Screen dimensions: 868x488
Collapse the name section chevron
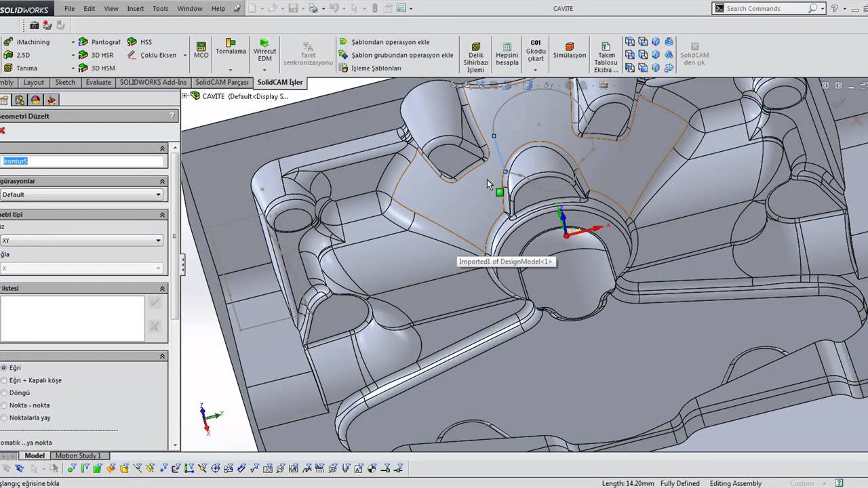(162, 148)
